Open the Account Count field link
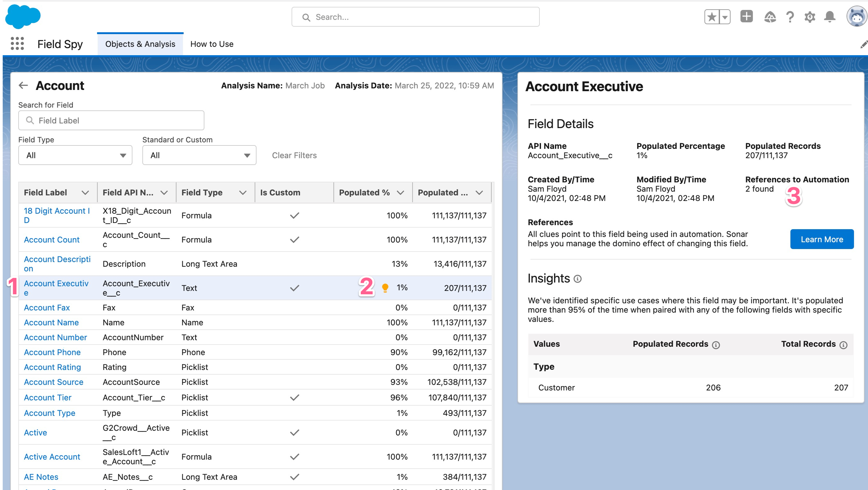868x490 pixels. tap(51, 240)
